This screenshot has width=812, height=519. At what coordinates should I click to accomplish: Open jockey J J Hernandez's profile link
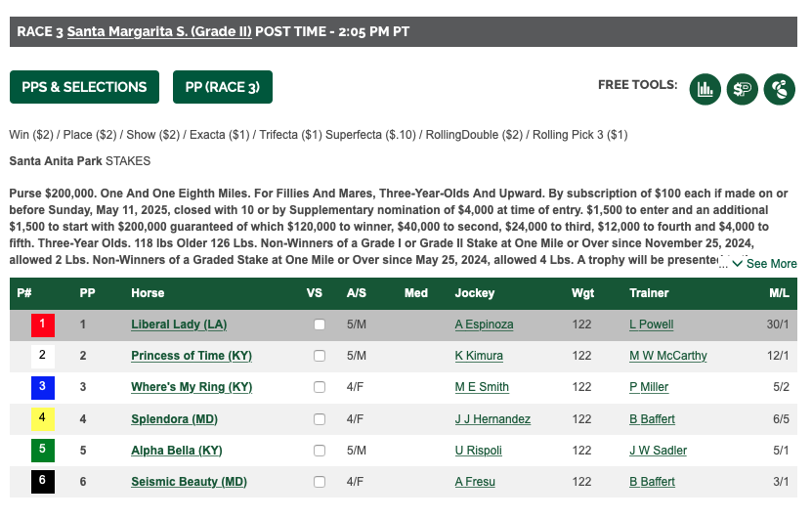(492, 419)
